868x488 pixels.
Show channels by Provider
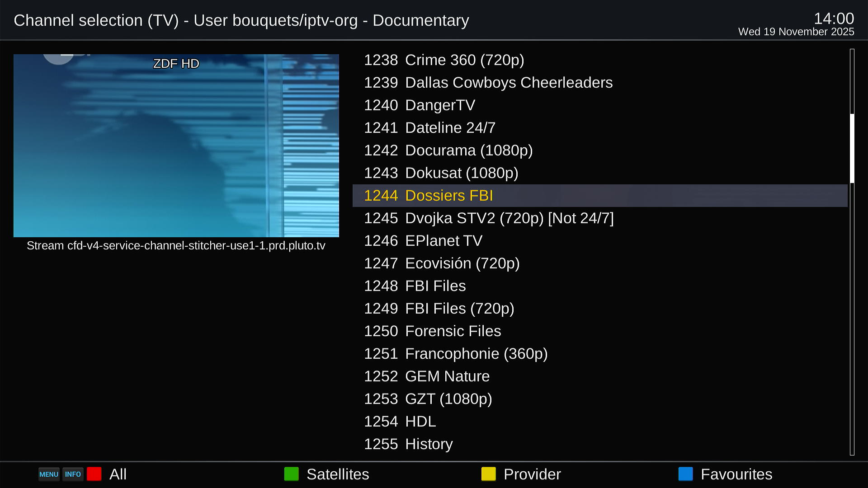point(532,474)
